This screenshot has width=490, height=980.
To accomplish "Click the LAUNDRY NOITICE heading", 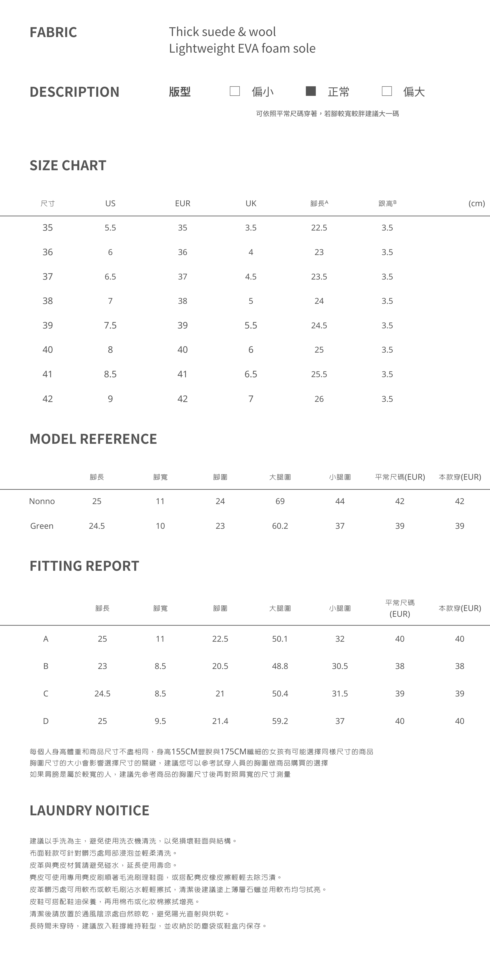I will pos(89,811).
